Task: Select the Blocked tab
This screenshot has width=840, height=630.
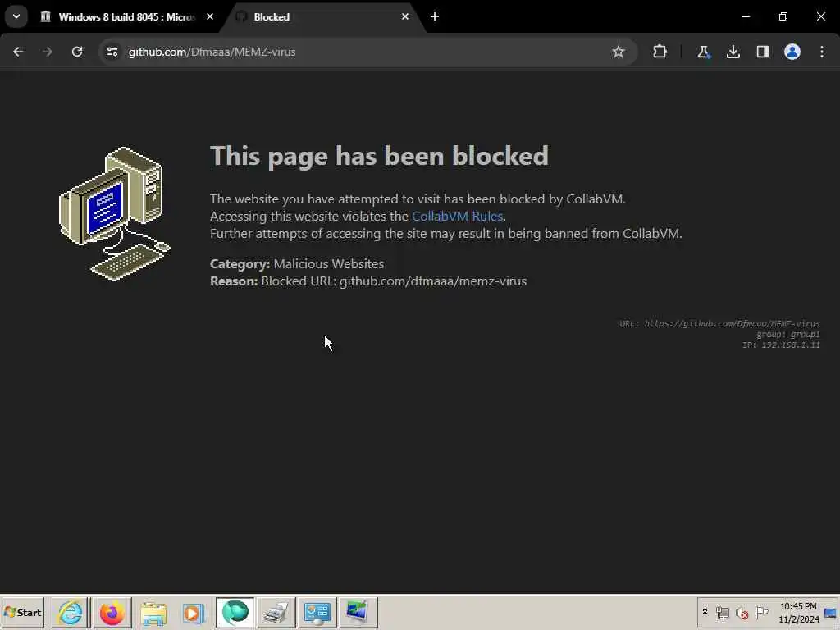Action: [x=322, y=17]
